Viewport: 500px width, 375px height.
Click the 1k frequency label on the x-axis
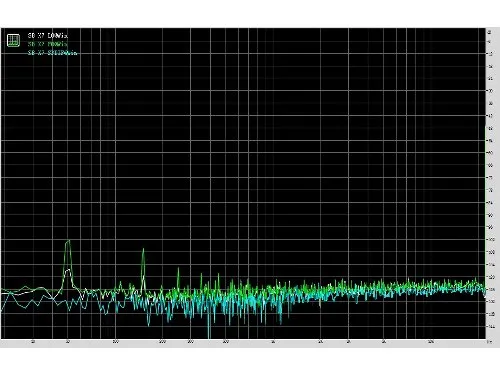pyautogui.click(x=273, y=342)
